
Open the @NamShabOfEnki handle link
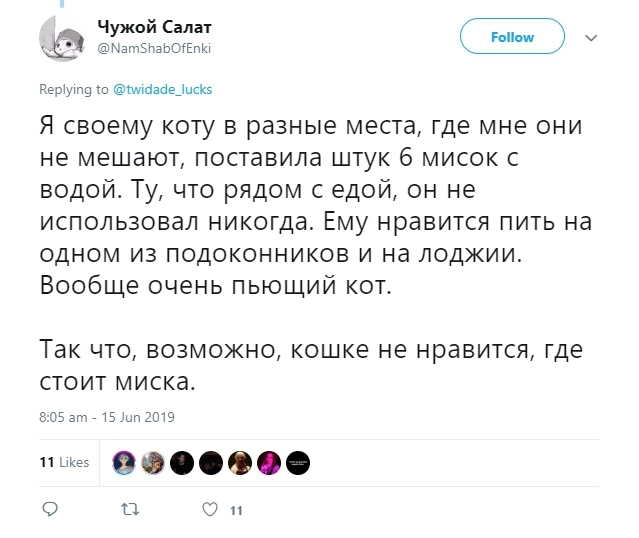154,46
